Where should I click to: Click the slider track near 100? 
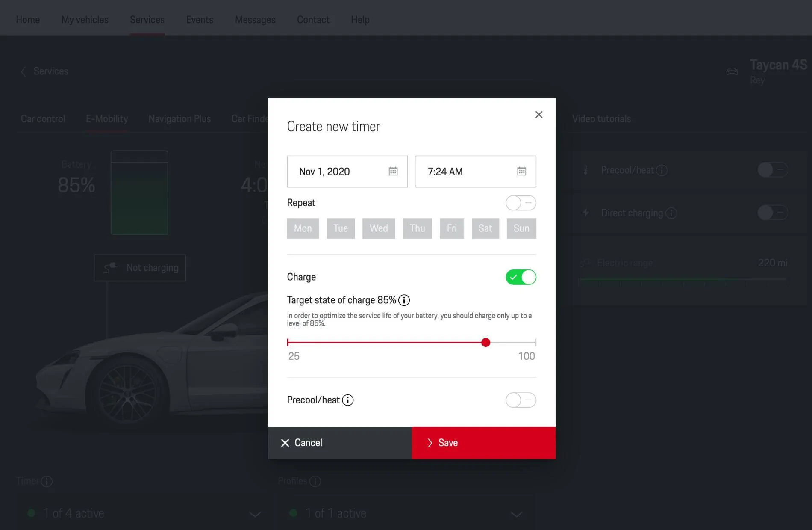513,342
